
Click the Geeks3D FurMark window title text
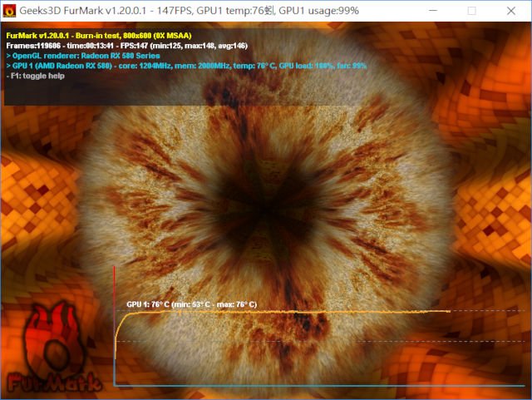point(189,11)
